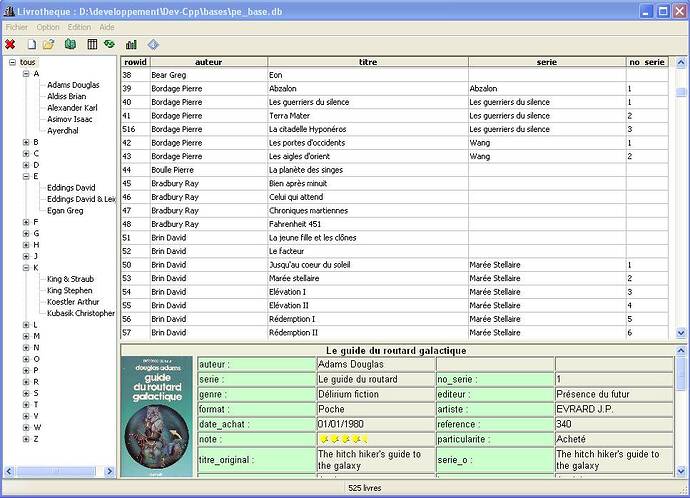The height and width of the screenshot is (498, 690).
Task: Click the open folder toolbar icon
Action: pyautogui.click(x=48, y=45)
